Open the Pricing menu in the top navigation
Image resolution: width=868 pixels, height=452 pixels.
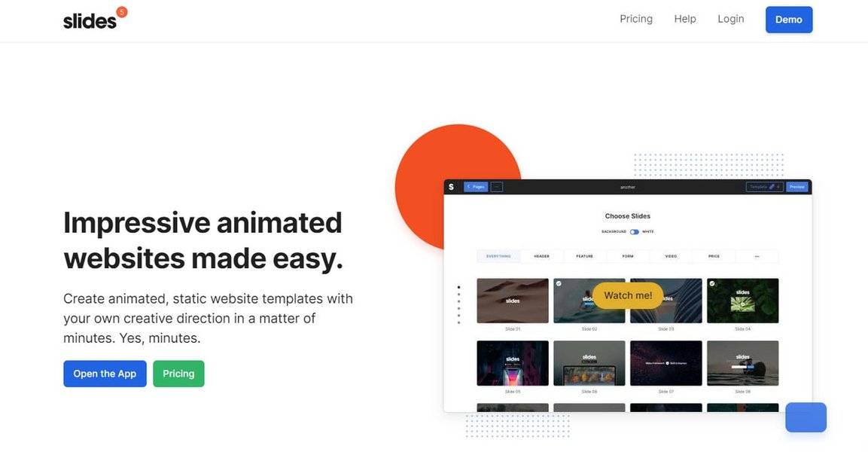pos(636,18)
